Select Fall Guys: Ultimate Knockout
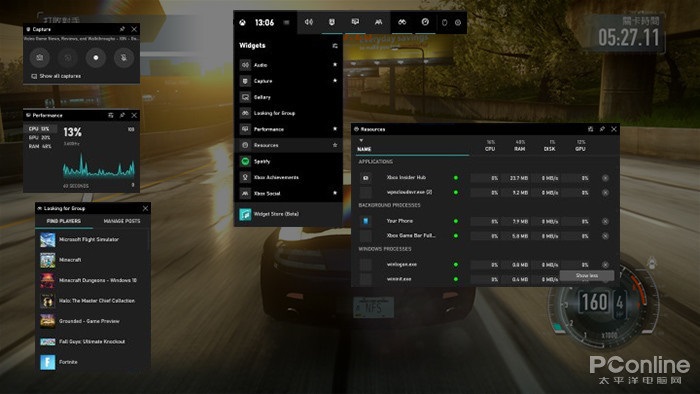Image resolution: width=700 pixels, height=394 pixels. coord(92,342)
